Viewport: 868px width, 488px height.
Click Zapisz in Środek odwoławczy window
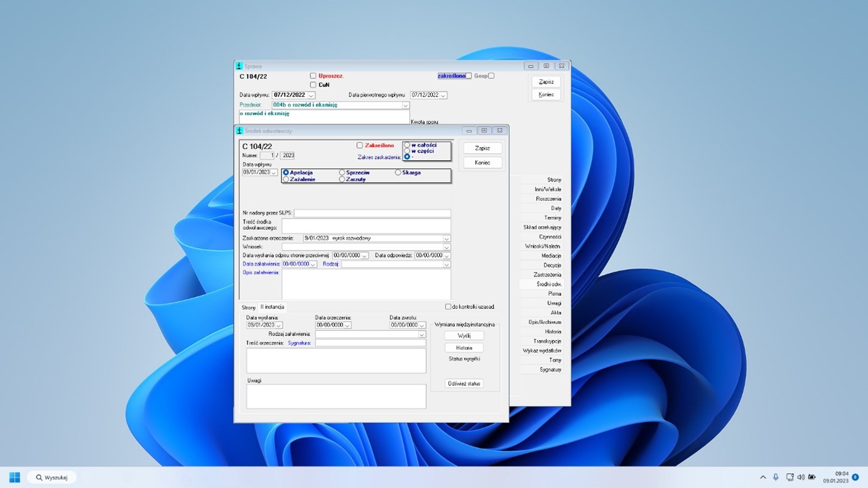(x=482, y=148)
